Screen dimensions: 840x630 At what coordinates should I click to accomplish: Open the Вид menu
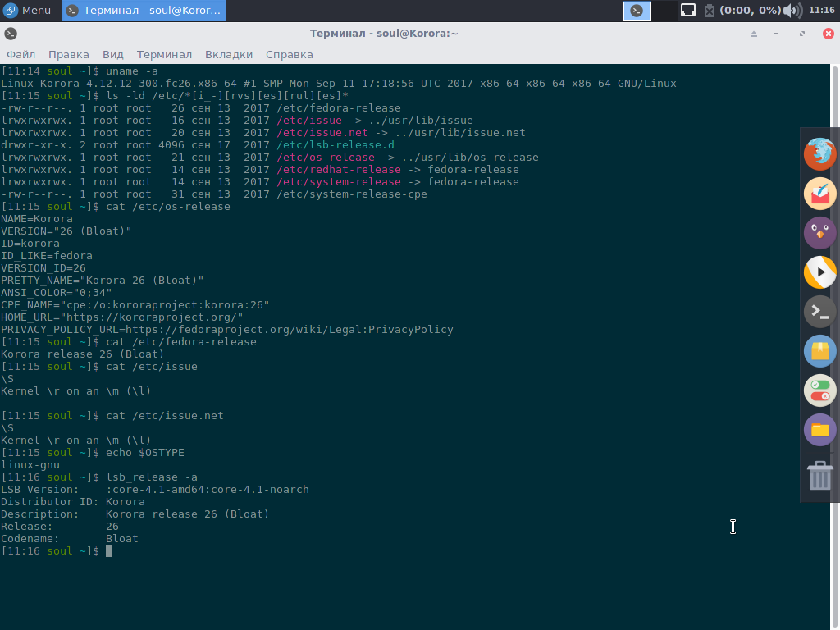113,55
